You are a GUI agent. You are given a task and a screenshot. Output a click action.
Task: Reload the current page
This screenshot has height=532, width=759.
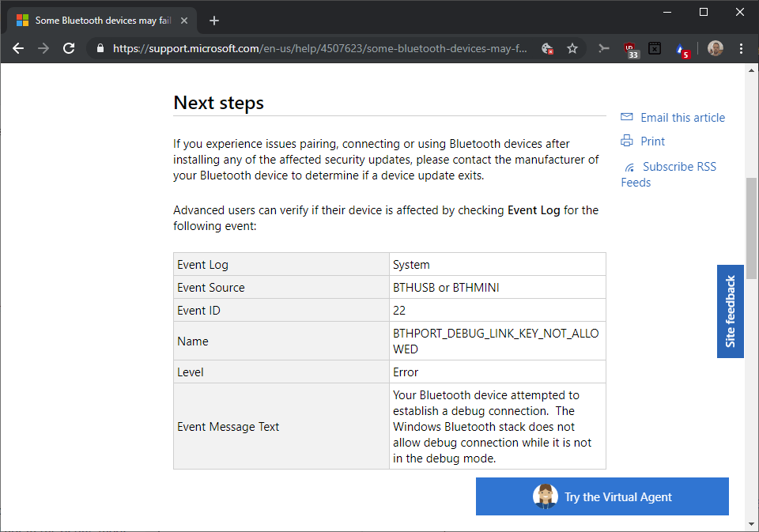(x=69, y=48)
